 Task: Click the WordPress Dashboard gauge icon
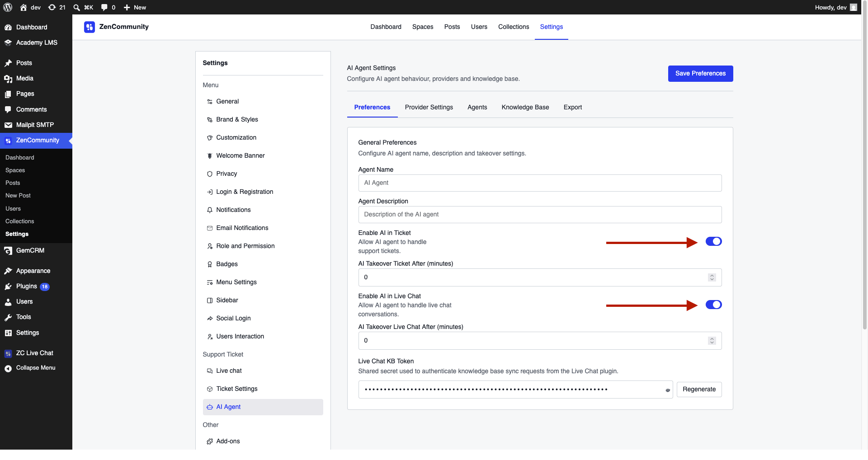coord(8,27)
